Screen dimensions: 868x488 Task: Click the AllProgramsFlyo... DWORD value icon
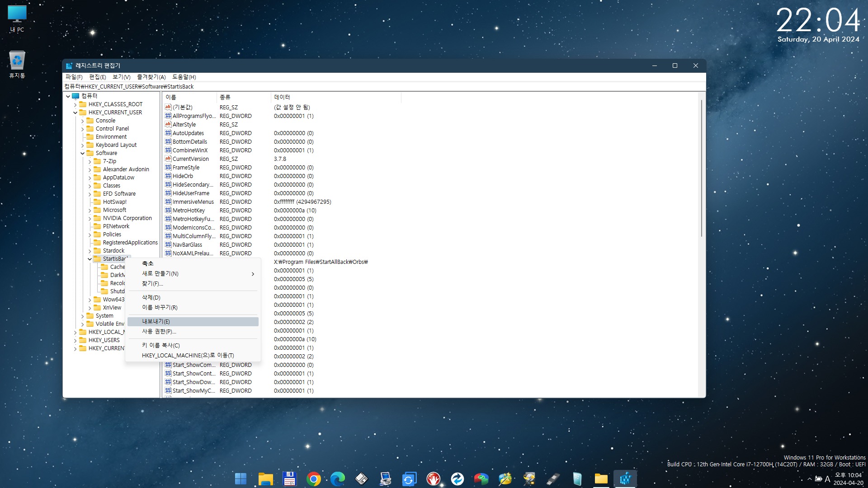pos(168,116)
